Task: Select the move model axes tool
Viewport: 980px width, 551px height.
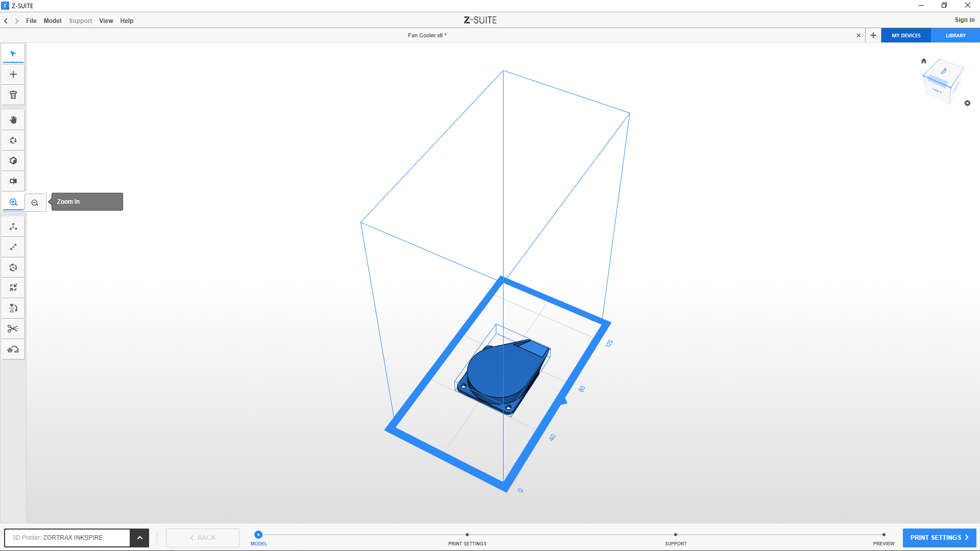Action: tap(13, 227)
